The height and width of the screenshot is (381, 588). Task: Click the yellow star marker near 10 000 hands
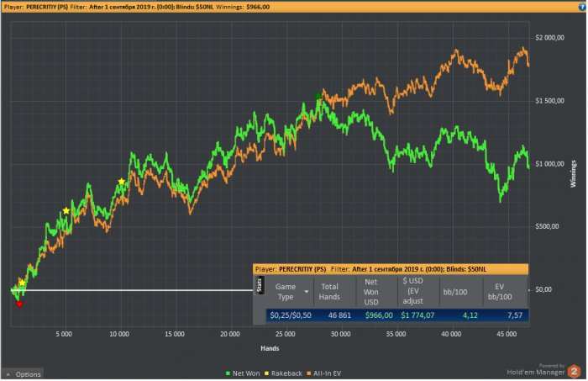click(x=122, y=182)
